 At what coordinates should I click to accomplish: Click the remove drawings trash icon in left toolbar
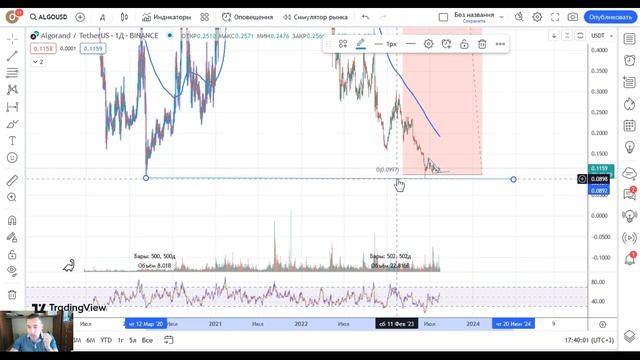[12, 294]
